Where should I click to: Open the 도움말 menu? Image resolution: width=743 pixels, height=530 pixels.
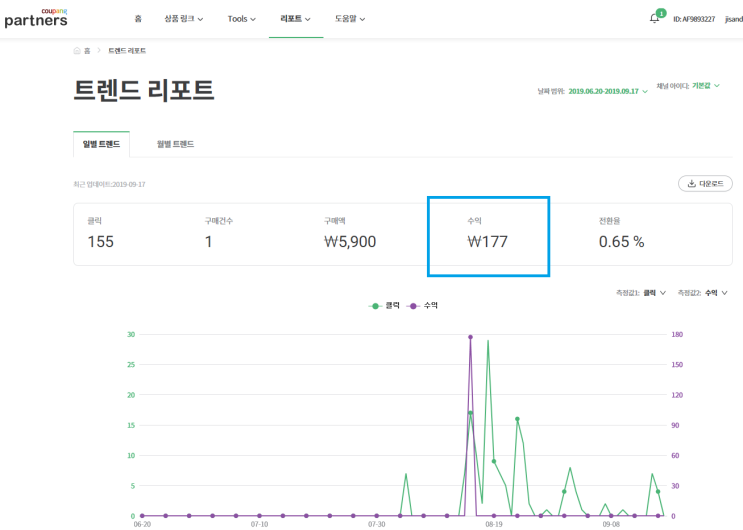(x=350, y=19)
